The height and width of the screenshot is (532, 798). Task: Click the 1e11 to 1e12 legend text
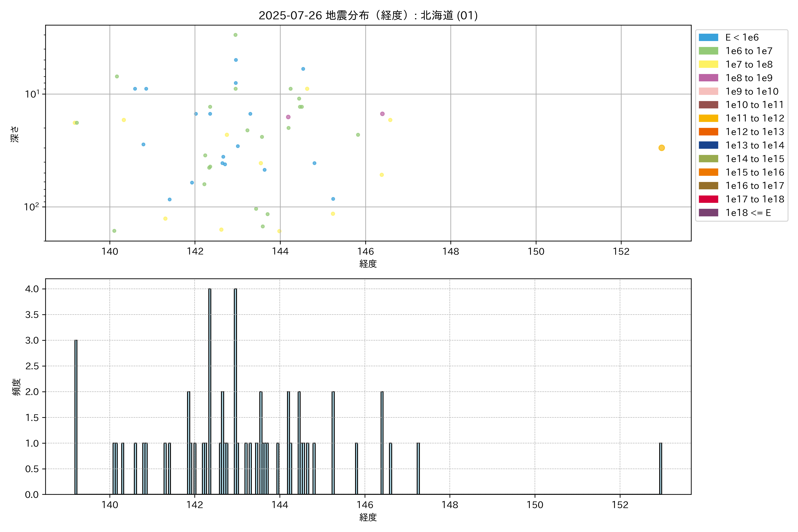[755, 118]
